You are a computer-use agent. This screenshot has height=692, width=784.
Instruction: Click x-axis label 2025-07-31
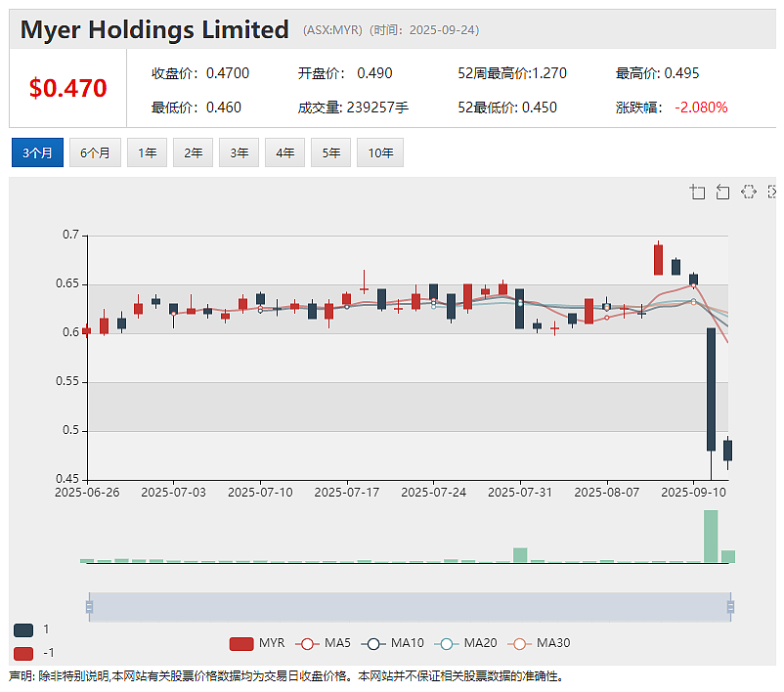(x=520, y=493)
